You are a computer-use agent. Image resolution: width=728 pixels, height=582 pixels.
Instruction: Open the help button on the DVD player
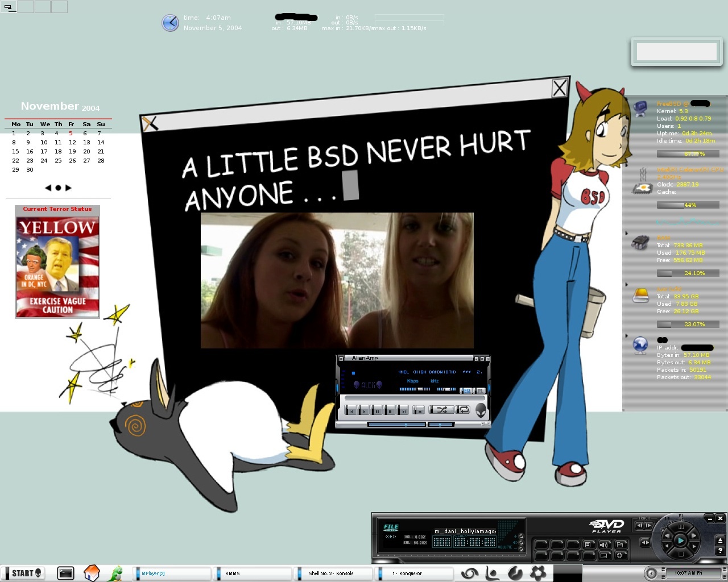coord(720,550)
